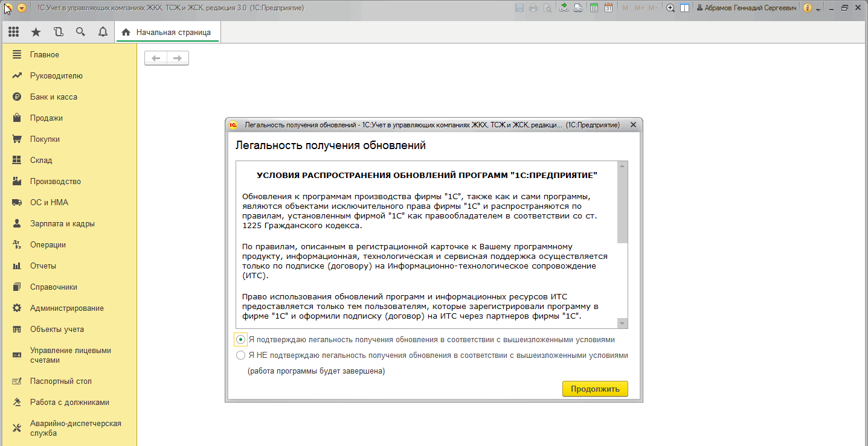Click the information help icon

coord(808,8)
